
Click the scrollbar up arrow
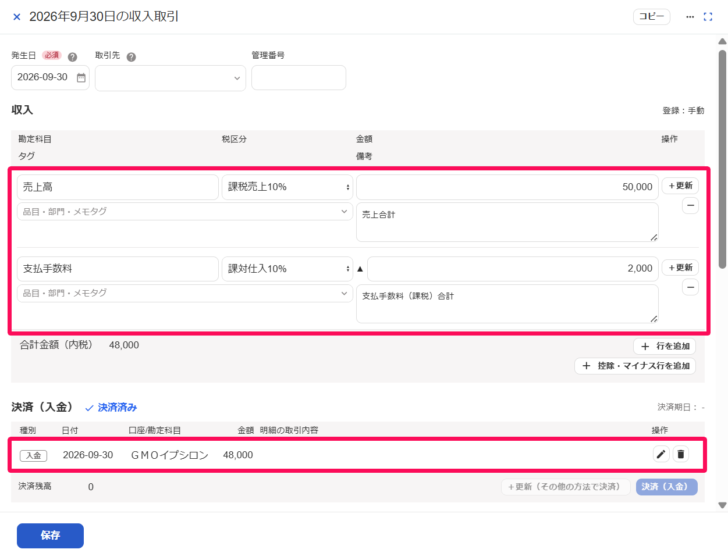(x=722, y=41)
